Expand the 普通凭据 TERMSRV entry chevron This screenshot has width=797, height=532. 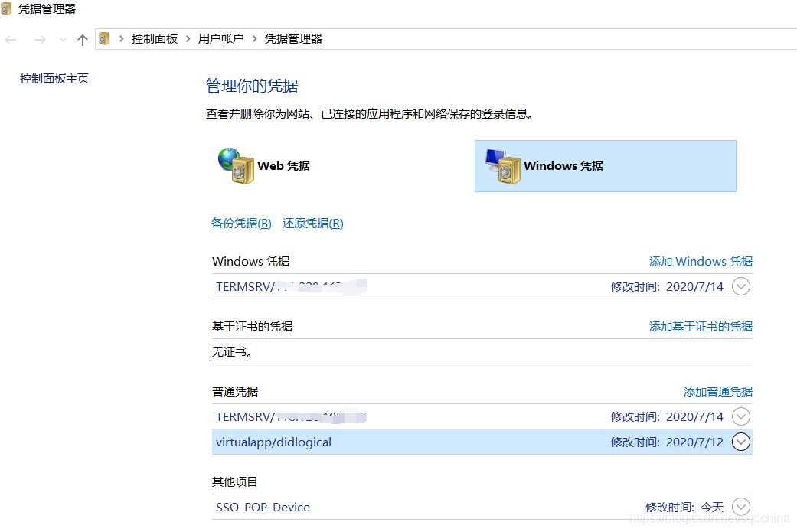click(741, 416)
